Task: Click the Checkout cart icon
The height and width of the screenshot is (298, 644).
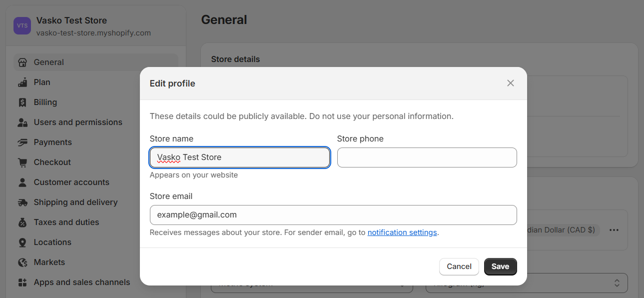Action: 22,162
